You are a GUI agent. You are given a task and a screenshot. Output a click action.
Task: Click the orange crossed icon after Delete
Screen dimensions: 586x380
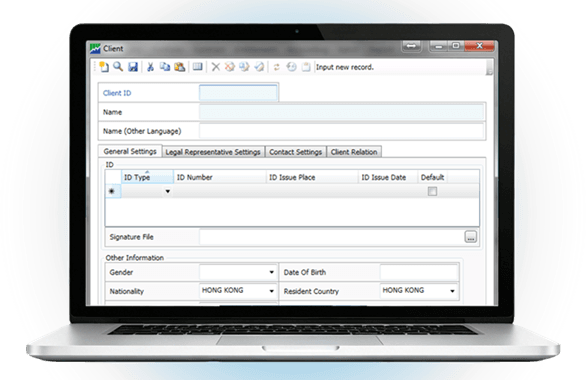(230, 67)
